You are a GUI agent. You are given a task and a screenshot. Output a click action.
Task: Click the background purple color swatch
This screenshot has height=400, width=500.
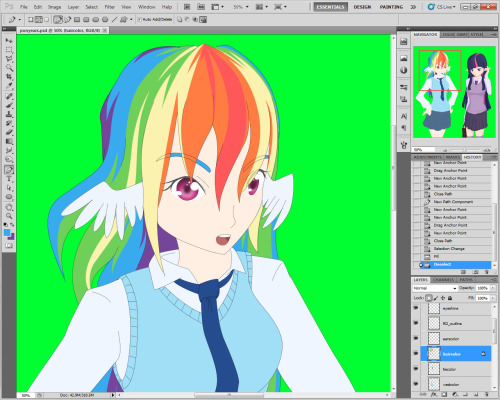(x=12, y=237)
